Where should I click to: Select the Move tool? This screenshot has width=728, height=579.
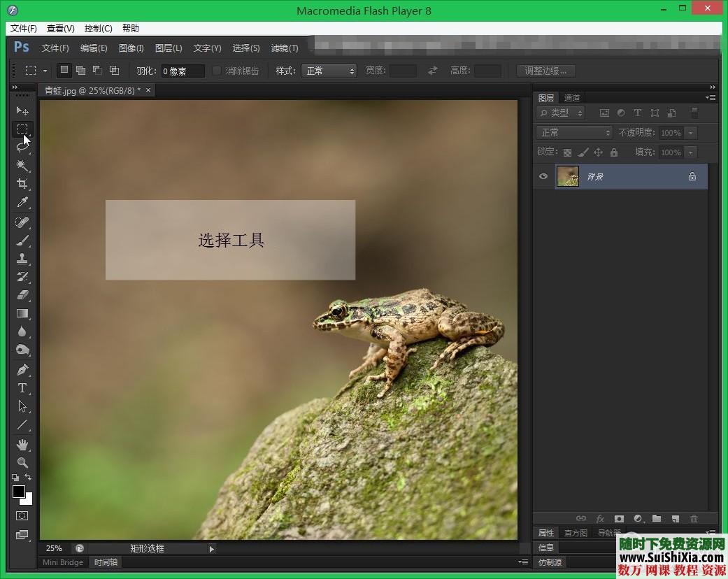pyautogui.click(x=22, y=110)
